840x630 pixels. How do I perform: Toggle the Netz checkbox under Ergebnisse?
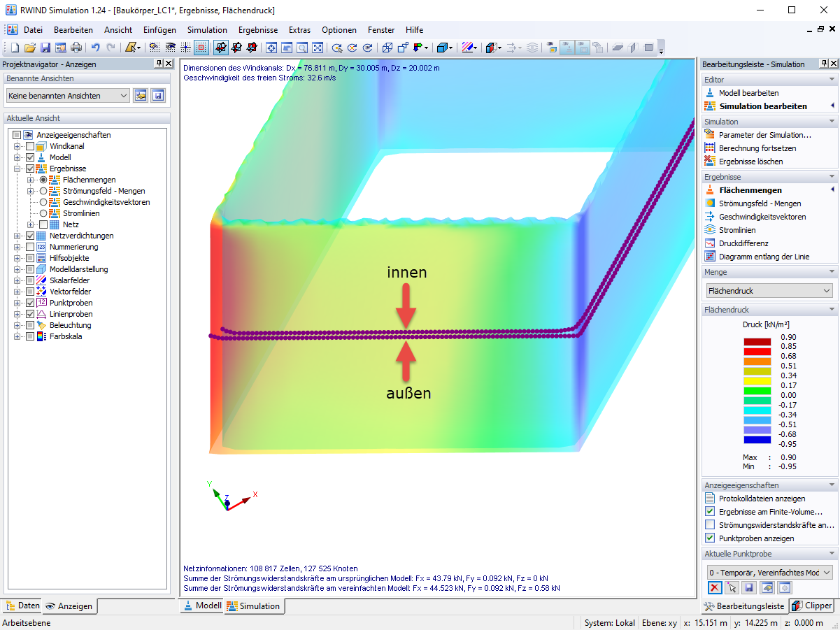pyautogui.click(x=43, y=225)
